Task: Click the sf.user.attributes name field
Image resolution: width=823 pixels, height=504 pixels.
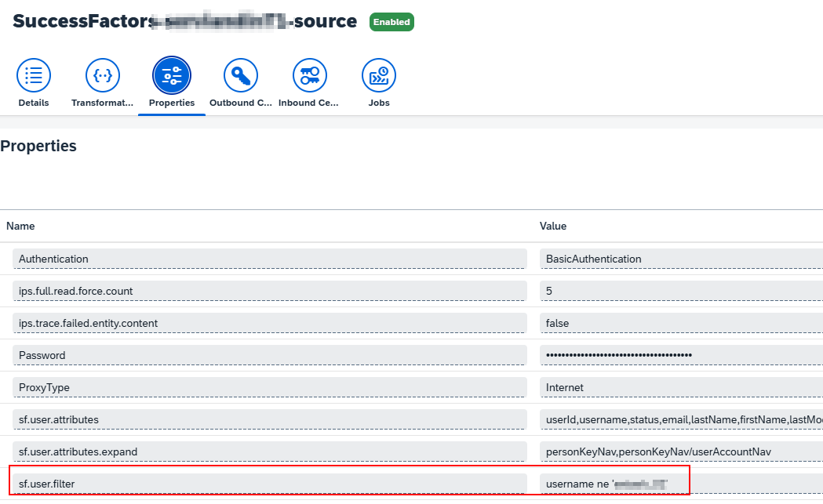Action: (270, 419)
